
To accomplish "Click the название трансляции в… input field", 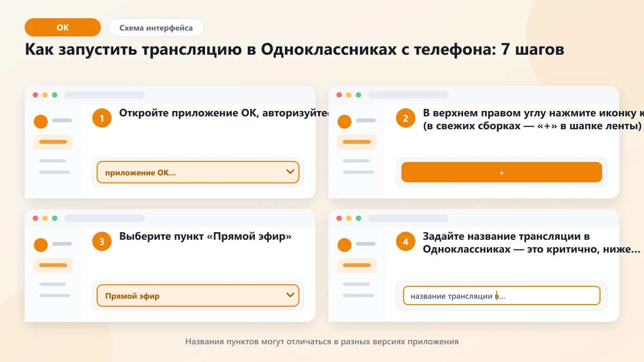I will tap(502, 295).
